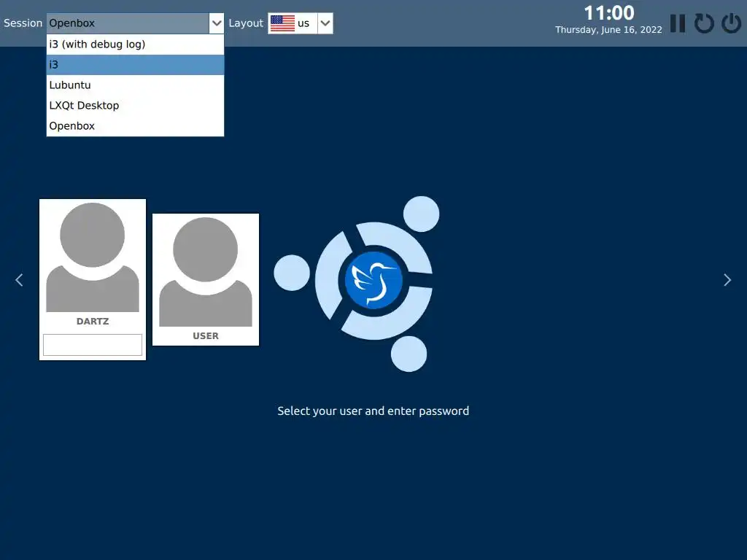Open the keyboard Layout dropdown arrow
Image resolution: width=747 pixels, height=560 pixels.
325,23
